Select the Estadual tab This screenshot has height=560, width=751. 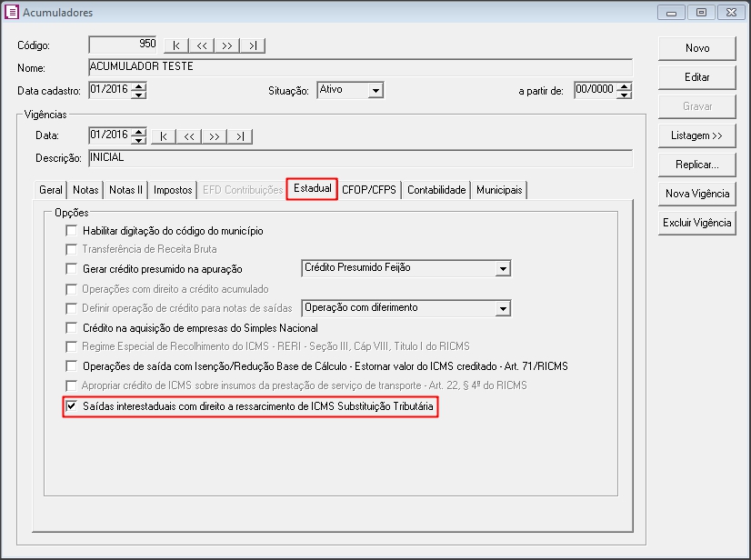(x=312, y=188)
